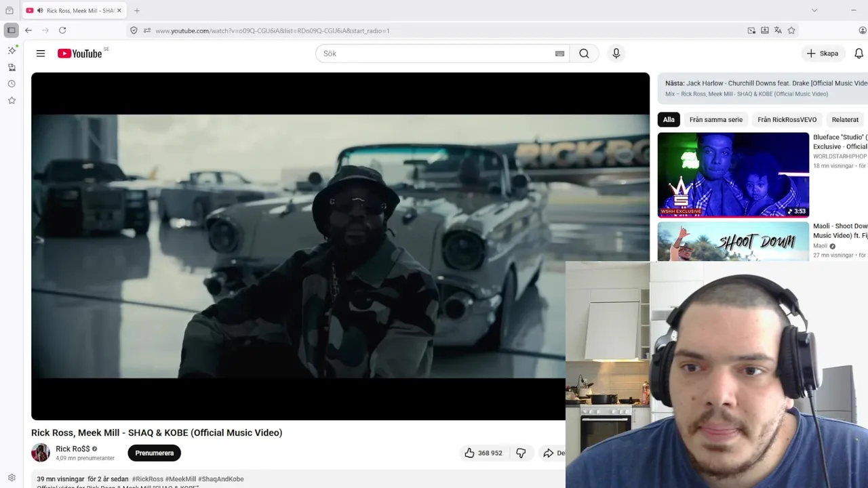This screenshot has height=488, width=868.
Task: Open the Maoli - Shoot Down title
Action: (840, 230)
